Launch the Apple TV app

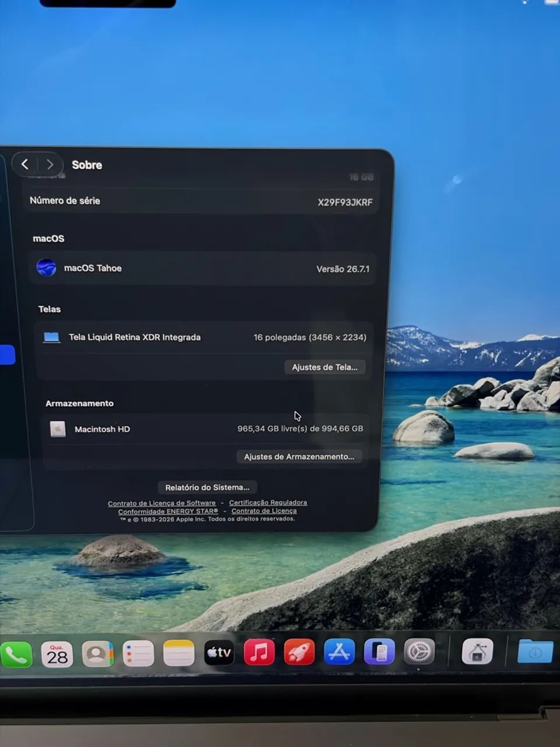tap(219, 653)
